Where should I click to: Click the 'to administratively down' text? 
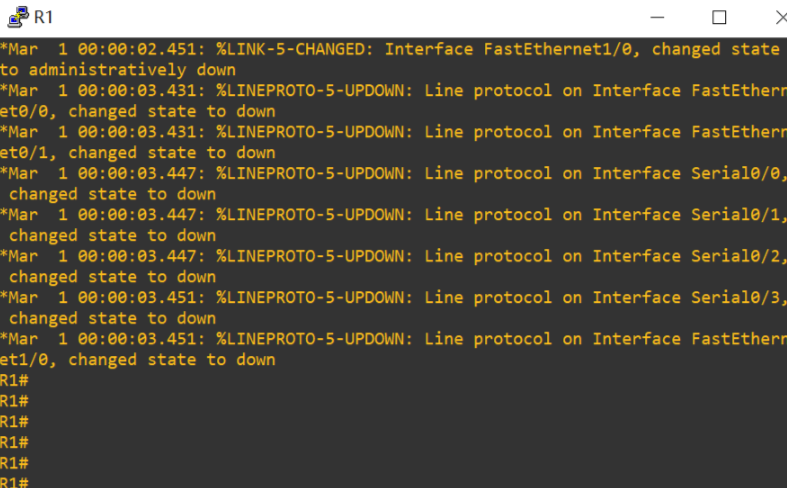[x=118, y=70]
